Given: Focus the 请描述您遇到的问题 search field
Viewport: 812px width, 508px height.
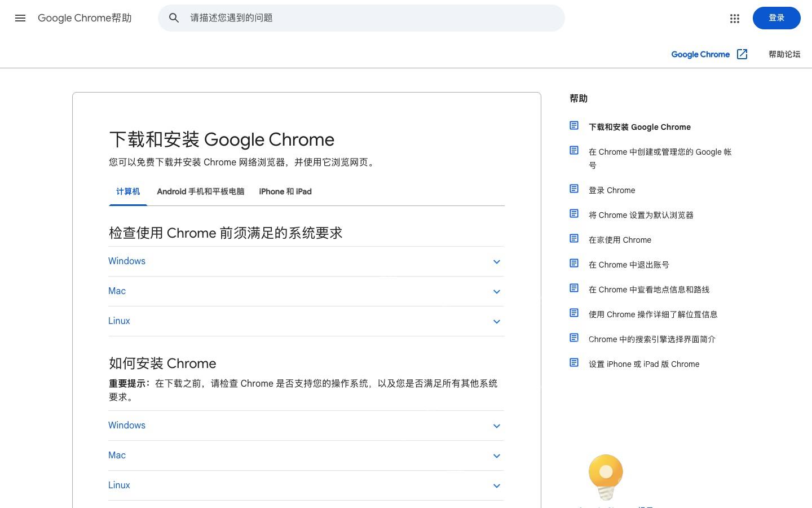Looking at the screenshot, I should pyautogui.click(x=361, y=18).
